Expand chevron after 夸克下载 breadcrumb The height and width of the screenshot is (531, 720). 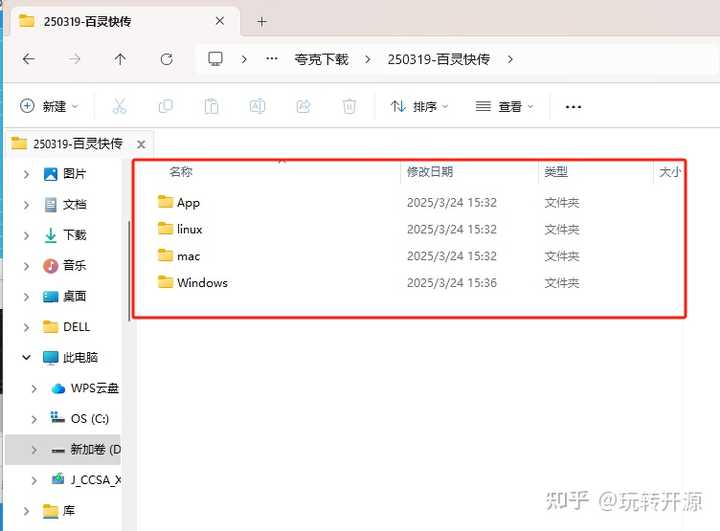pyautogui.click(x=368, y=59)
